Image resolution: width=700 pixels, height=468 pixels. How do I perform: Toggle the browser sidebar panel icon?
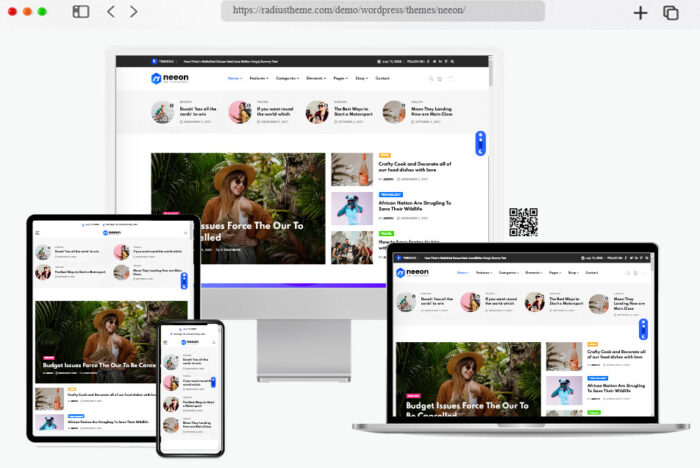(81, 12)
